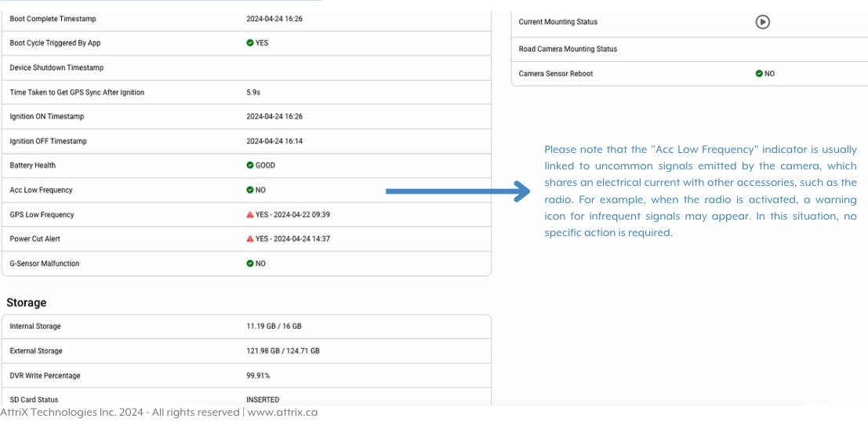Click the Camera Sensor Reboot green check icon

759,74
